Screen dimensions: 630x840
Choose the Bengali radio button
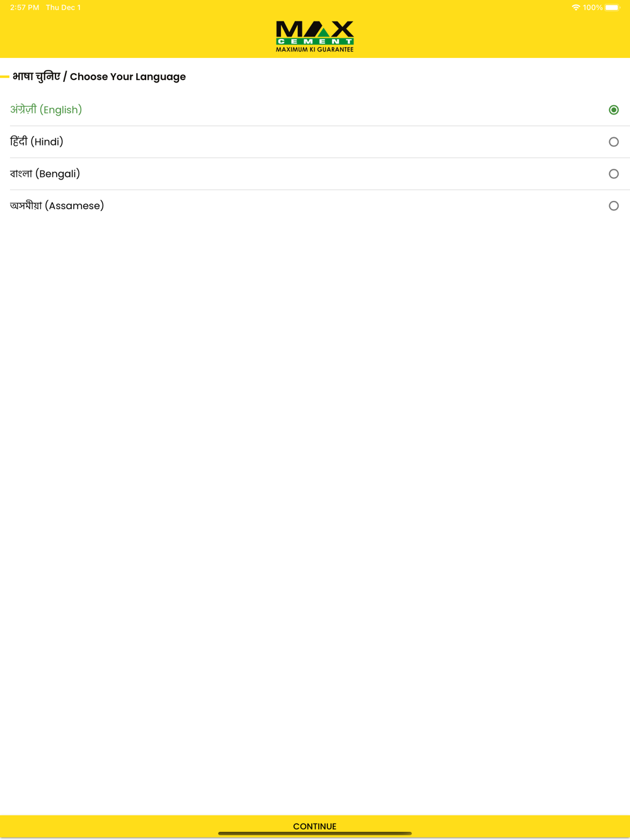[x=614, y=174]
